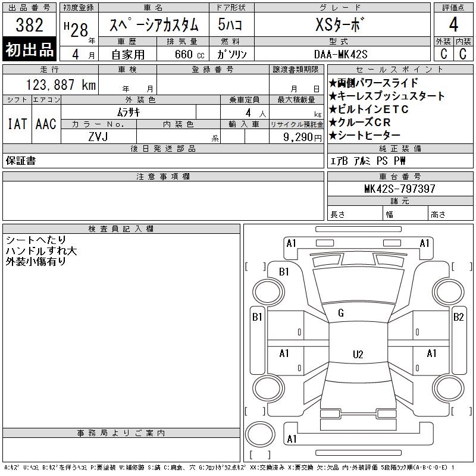Select 保証書 under later-shipped parts
The height and width of the screenshot is (476, 476).
tap(21, 161)
